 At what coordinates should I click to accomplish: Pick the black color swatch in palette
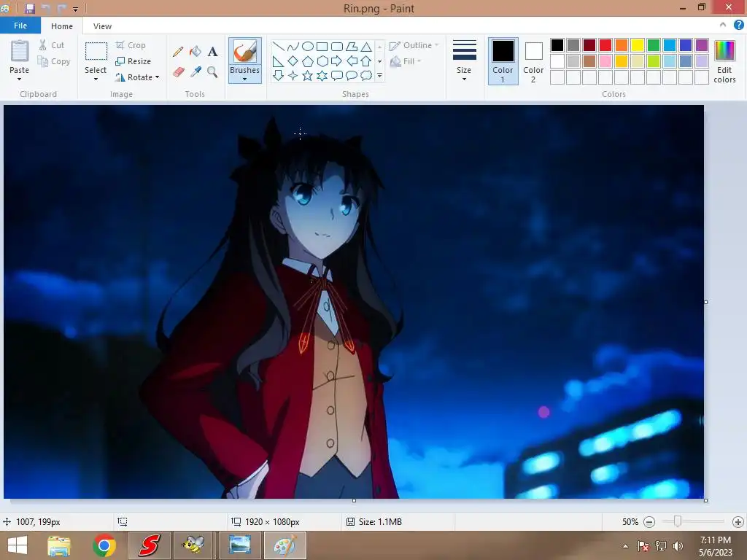[x=557, y=45]
